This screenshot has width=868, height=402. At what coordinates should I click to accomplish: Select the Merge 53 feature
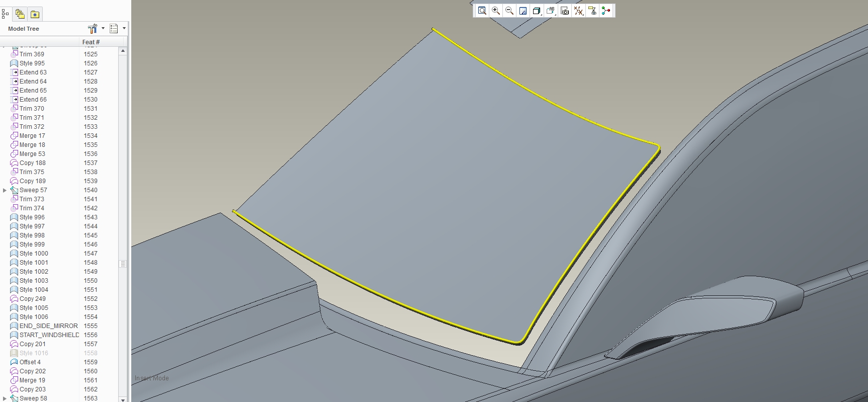(x=32, y=154)
